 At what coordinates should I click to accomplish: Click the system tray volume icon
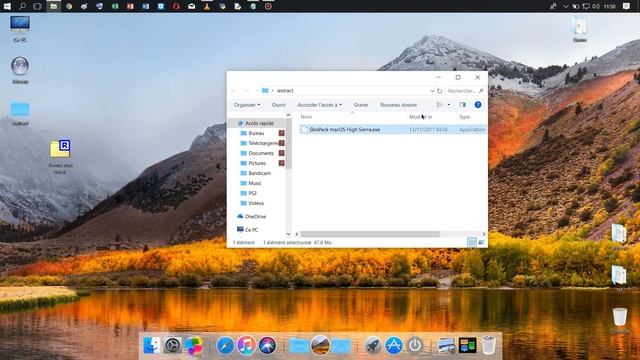coord(596,6)
